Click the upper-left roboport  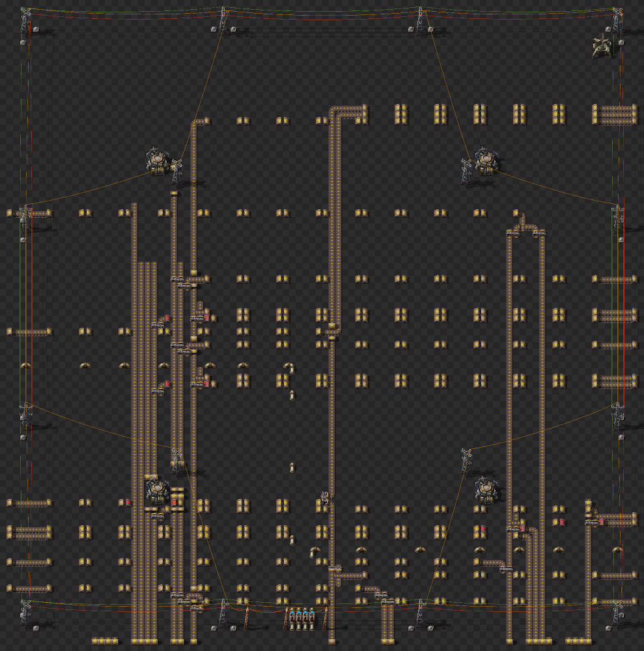[x=158, y=161]
